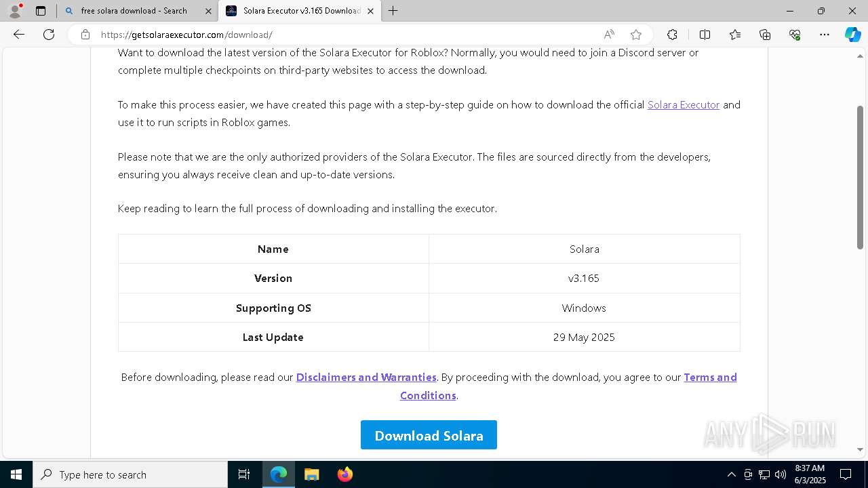
Task: Refresh the current page
Action: coord(49,35)
